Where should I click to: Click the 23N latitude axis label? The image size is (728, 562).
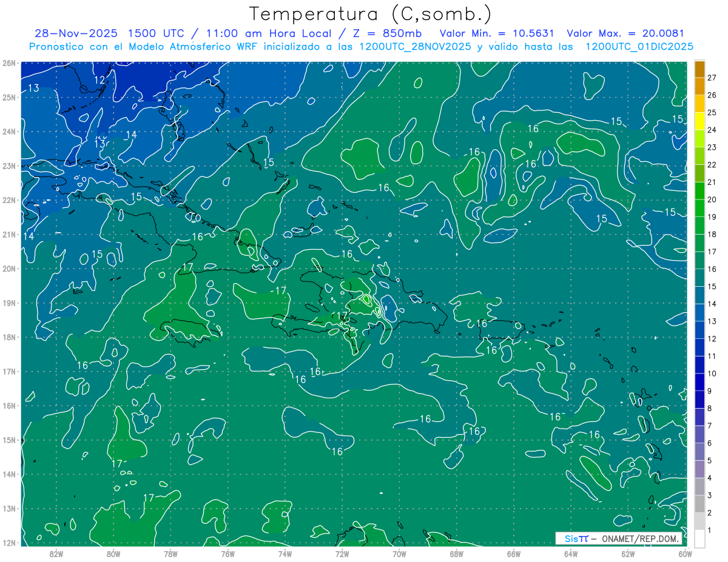[9, 166]
